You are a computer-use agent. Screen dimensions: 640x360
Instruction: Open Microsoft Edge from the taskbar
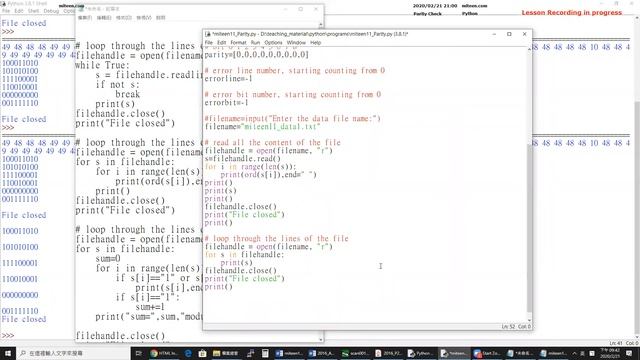[x=188, y=353]
